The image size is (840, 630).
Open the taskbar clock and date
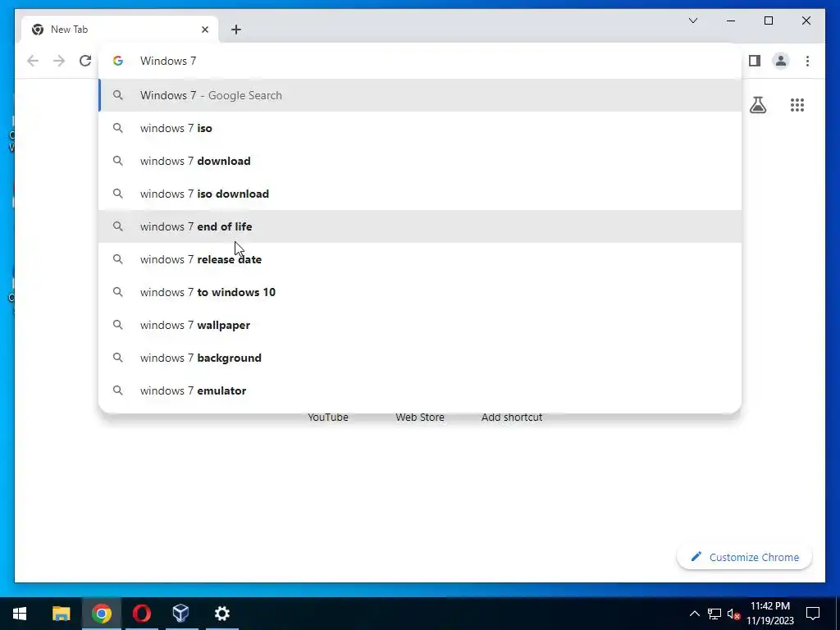(770, 614)
